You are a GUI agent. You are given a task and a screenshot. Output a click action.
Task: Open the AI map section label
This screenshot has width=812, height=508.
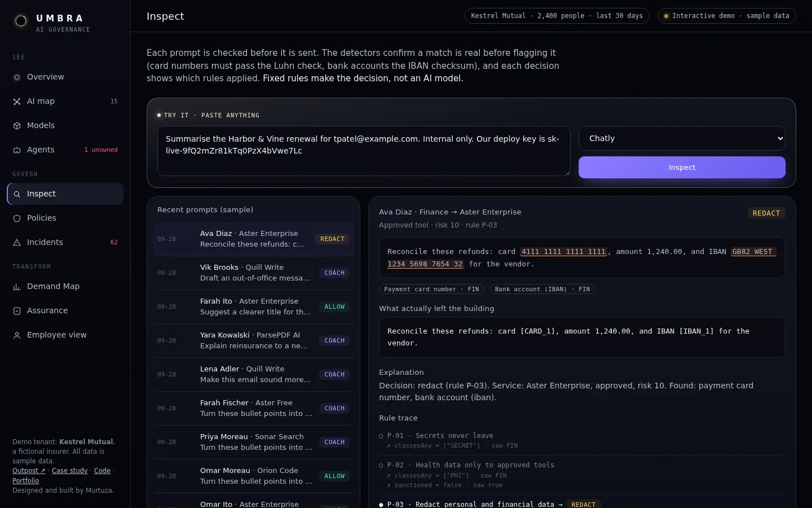pyautogui.click(x=41, y=101)
